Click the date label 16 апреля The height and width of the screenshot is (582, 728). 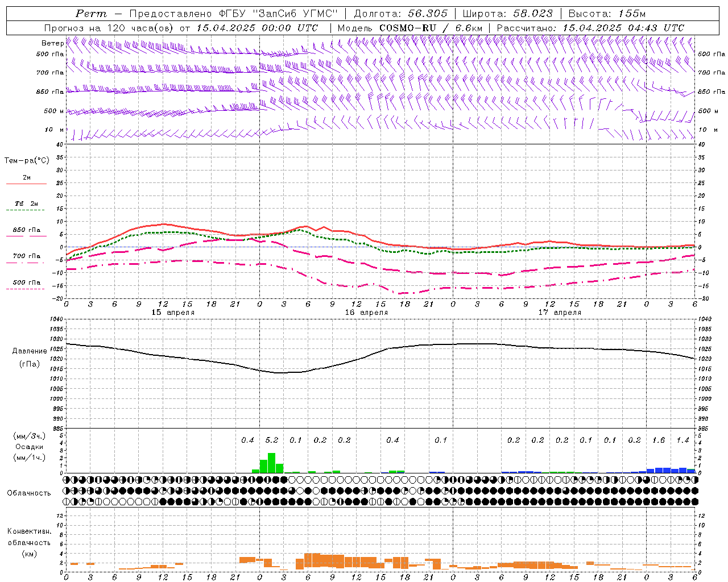point(366,313)
